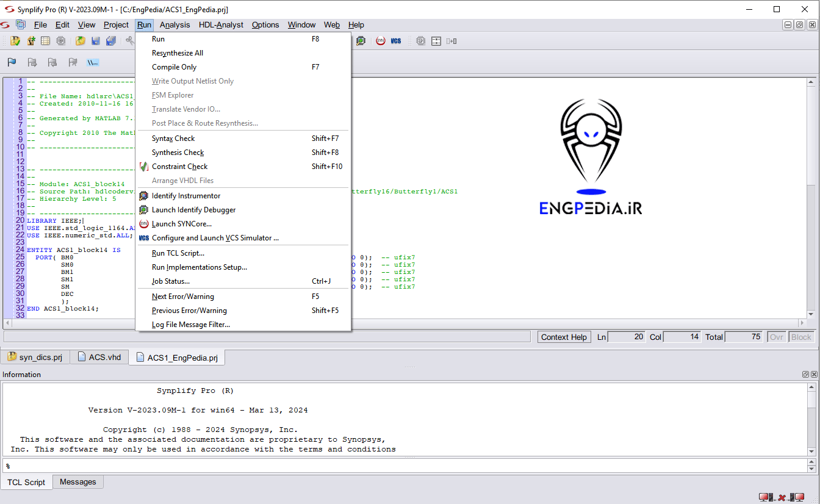Click the grid constraint table toolbar icon
The height and width of the screenshot is (504, 820).
(45, 41)
